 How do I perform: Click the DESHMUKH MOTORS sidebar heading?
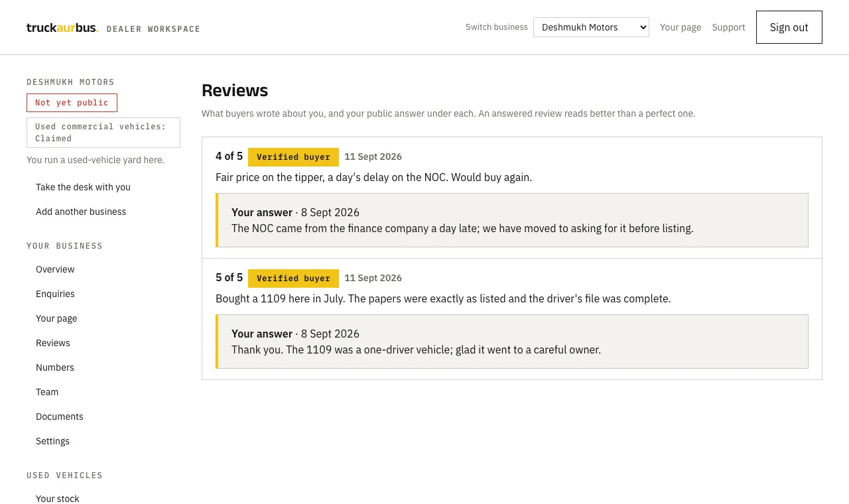(x=70, y=82)
